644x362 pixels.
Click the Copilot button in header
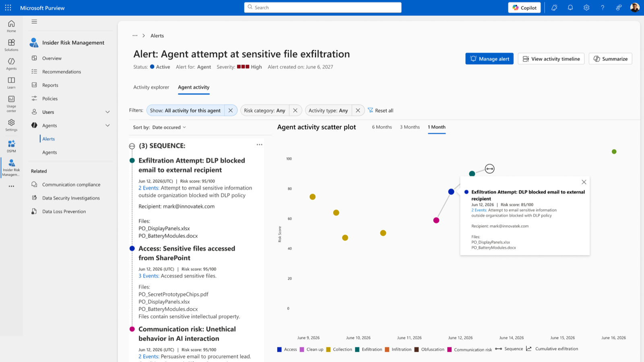click(524, 8)
